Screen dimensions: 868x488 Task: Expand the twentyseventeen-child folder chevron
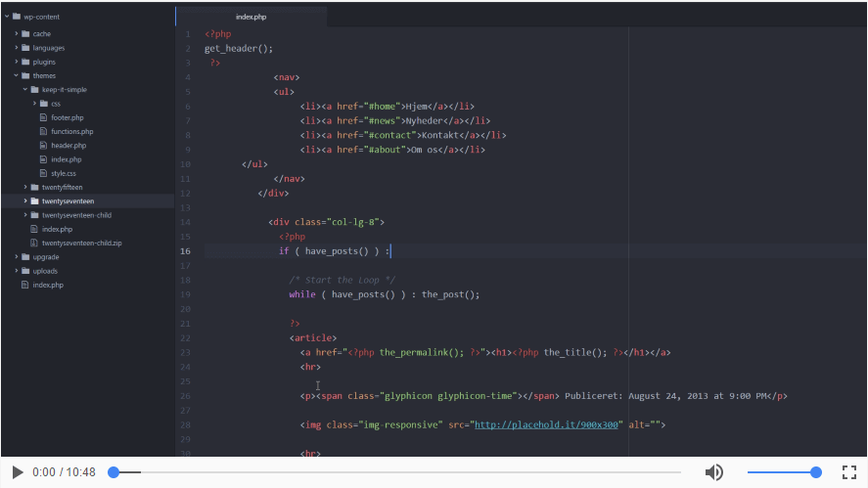pyautogui.click(x=25, y=215)
